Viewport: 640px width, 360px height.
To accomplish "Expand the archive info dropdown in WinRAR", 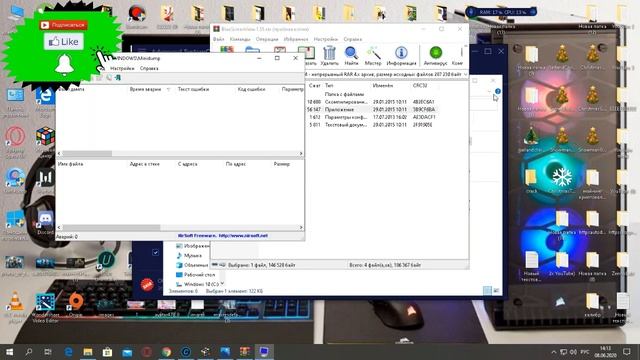I will click(x=465, y=74).
